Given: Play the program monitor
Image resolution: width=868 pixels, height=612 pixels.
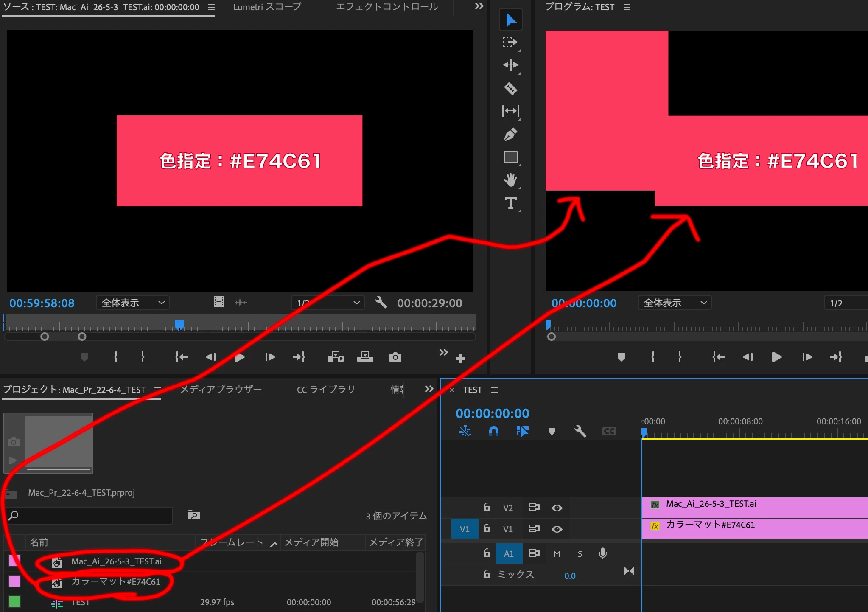Looking at the screenshot, I should (x=776, y=357).
